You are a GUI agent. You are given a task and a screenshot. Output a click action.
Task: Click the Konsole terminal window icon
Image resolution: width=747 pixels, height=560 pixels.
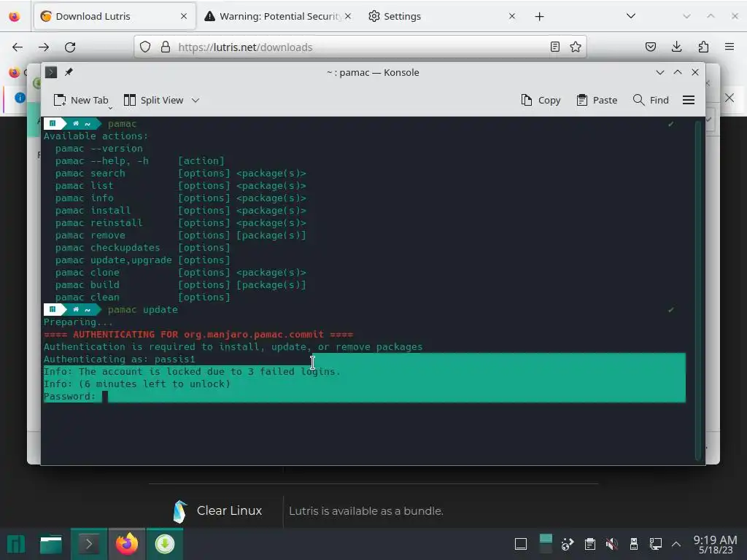51,72
